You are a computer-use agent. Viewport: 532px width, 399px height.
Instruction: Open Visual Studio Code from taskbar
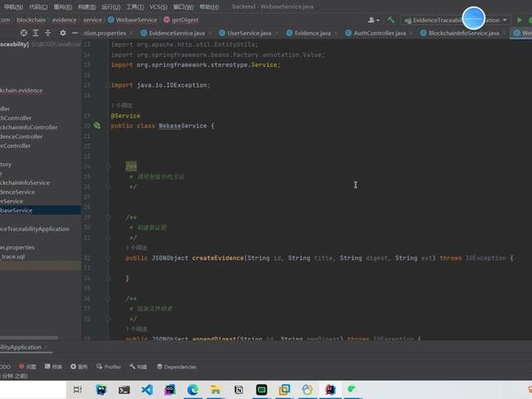pos(147,390)
